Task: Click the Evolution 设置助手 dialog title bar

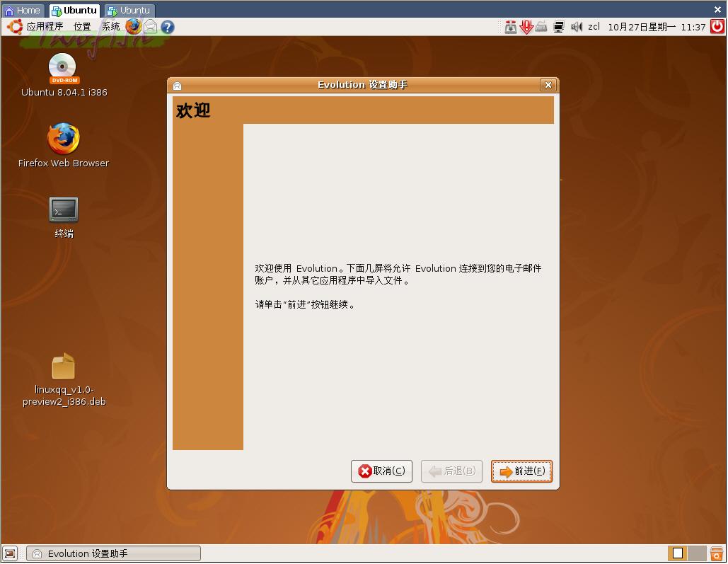Action: 362,84
